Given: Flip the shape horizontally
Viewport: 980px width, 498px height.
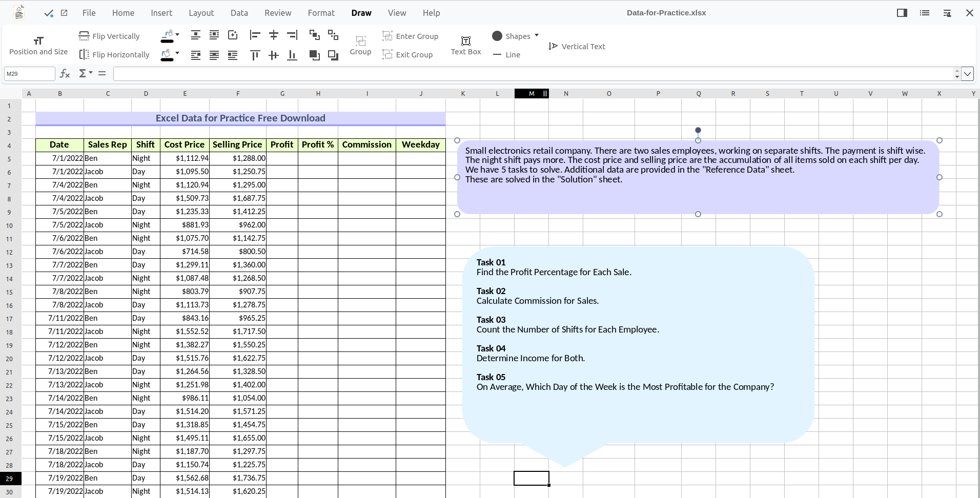Looking at the screenshot, I should [114, 54].
